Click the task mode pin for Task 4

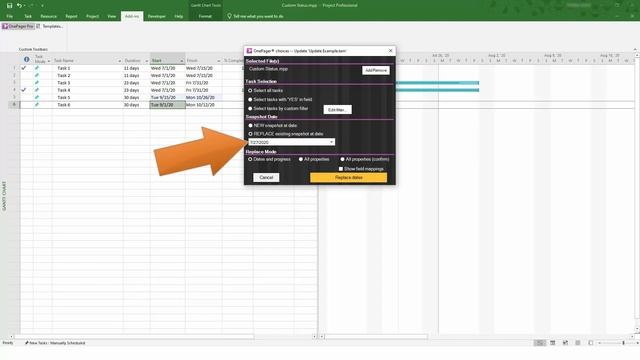[37, 90]
